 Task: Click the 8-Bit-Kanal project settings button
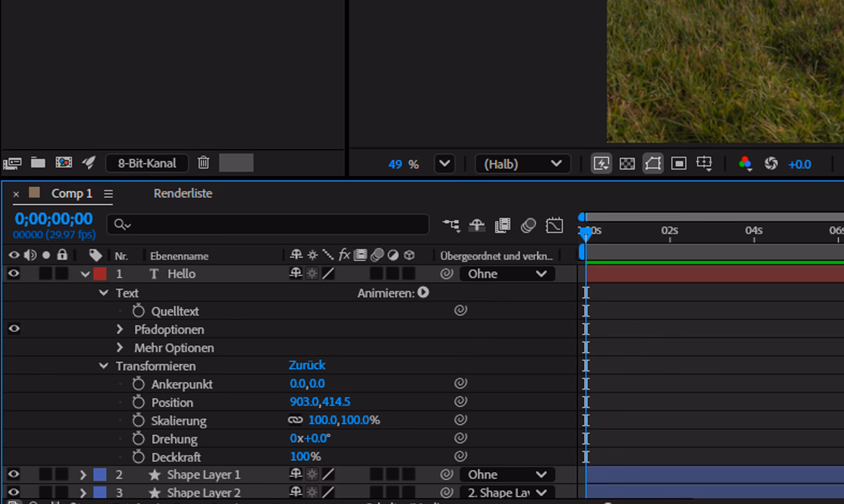(x=146, y=163)
